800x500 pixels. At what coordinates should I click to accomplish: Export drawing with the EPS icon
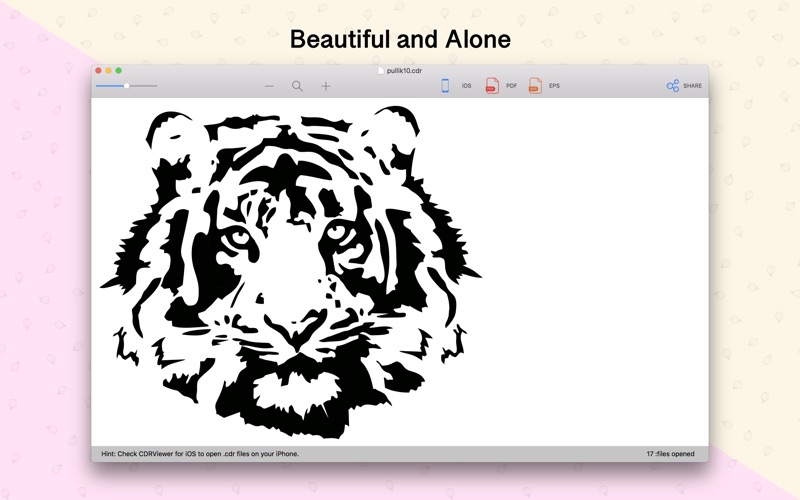(x=535, y=86)
